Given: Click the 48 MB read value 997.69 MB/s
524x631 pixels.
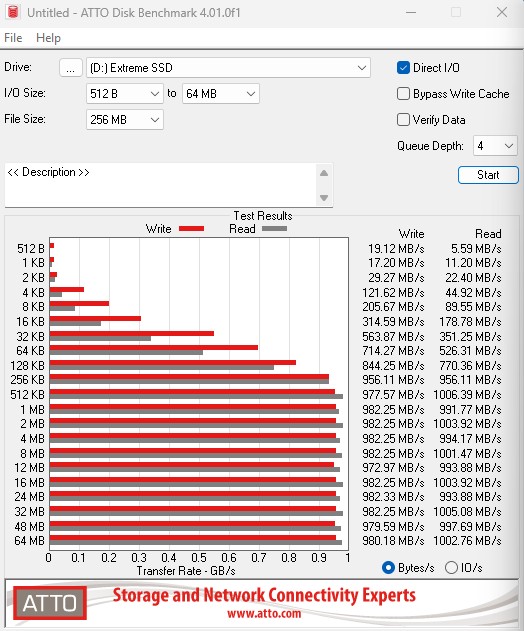Looking at the screenshot, I should point(470,526).
